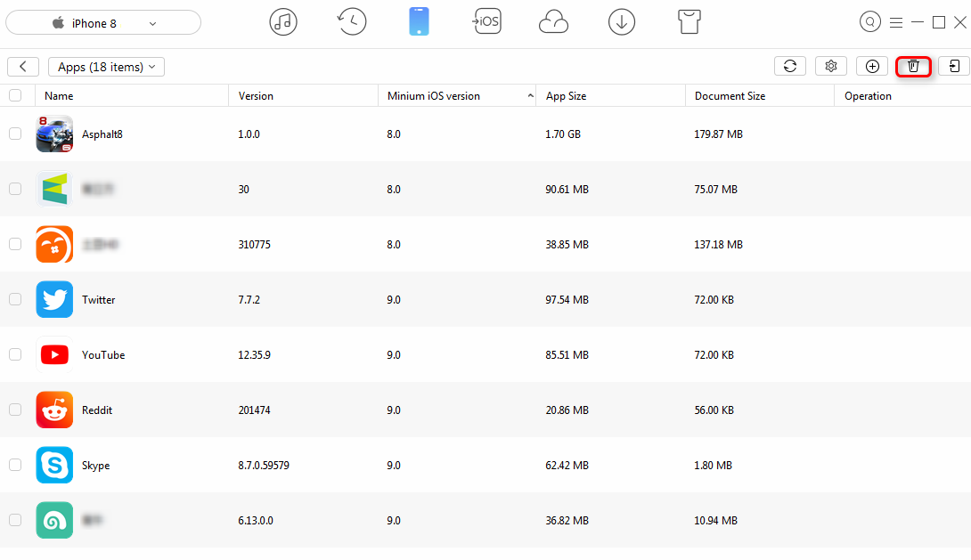Check the YouTube row checkbox
Image resolution: width=971 pixels, height=560 pixels.
pyautogui.click(x=15, y=354)
